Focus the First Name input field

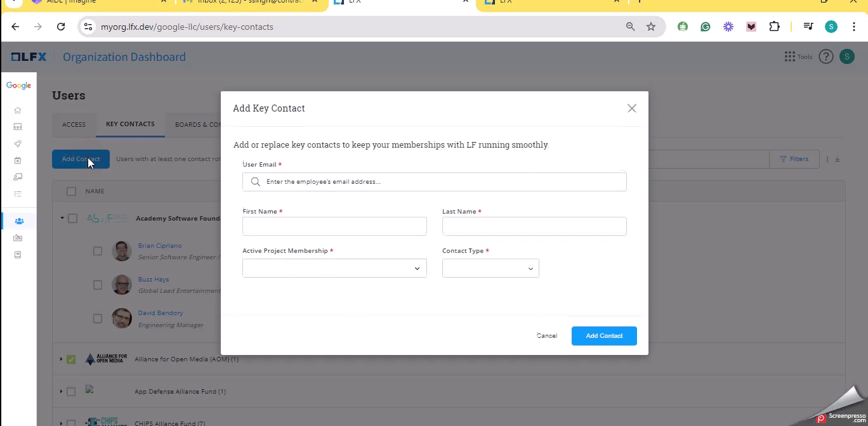334,226
